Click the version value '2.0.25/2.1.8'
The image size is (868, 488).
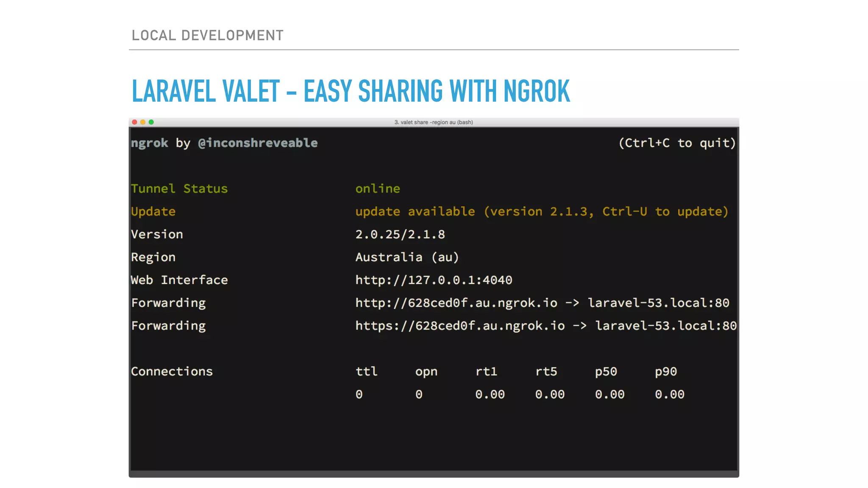pos(400,234)
